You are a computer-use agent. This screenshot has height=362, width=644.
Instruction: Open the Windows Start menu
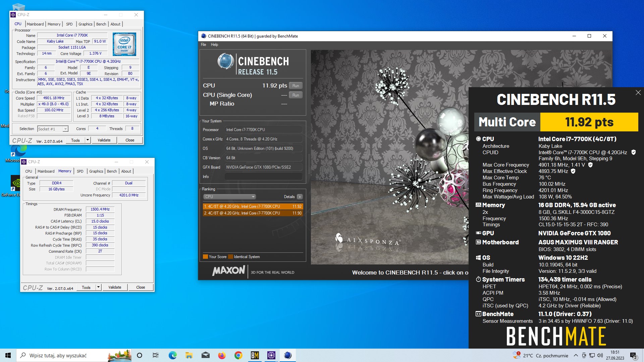point(8,355)
